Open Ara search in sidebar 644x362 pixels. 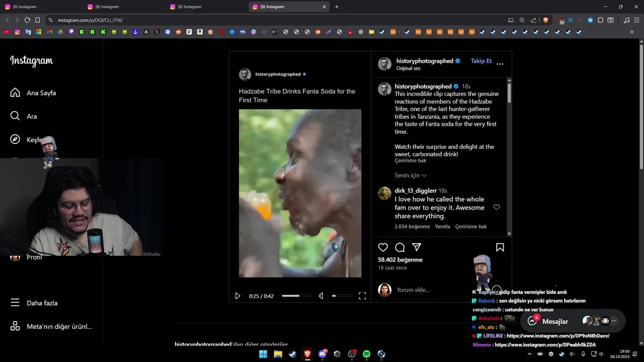pyautogui.click(x=24, y=116)
